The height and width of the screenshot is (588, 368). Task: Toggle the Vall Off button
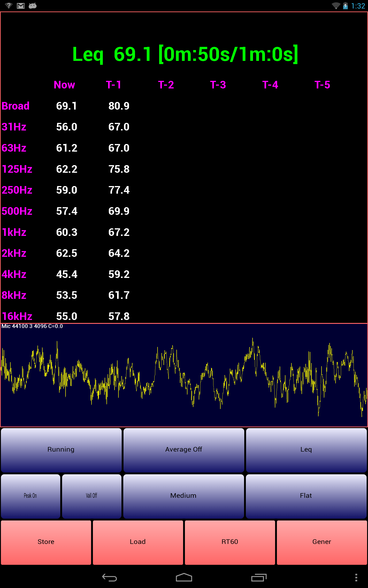(92, 496)
